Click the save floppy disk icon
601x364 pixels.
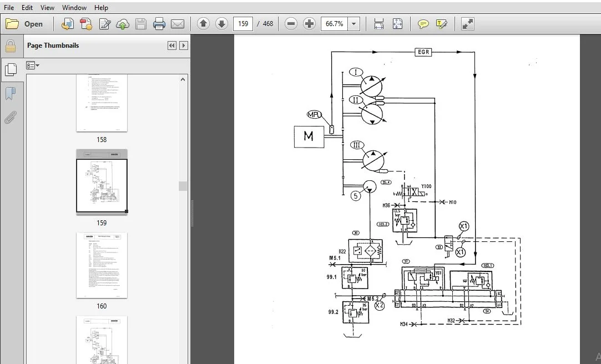point(140,24)
